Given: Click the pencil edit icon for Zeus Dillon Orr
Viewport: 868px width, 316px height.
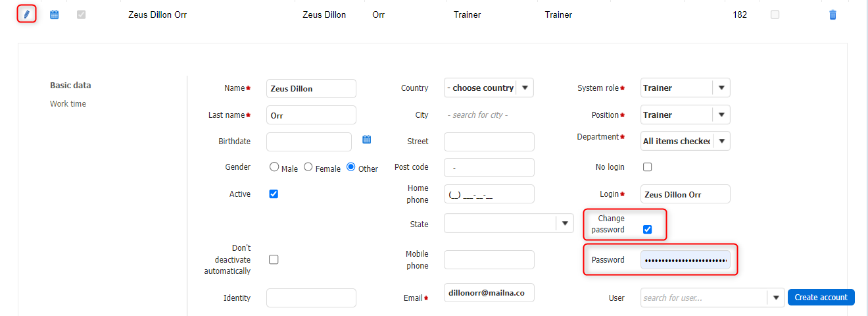Looking at the screenshot, I should click(27, 14).
